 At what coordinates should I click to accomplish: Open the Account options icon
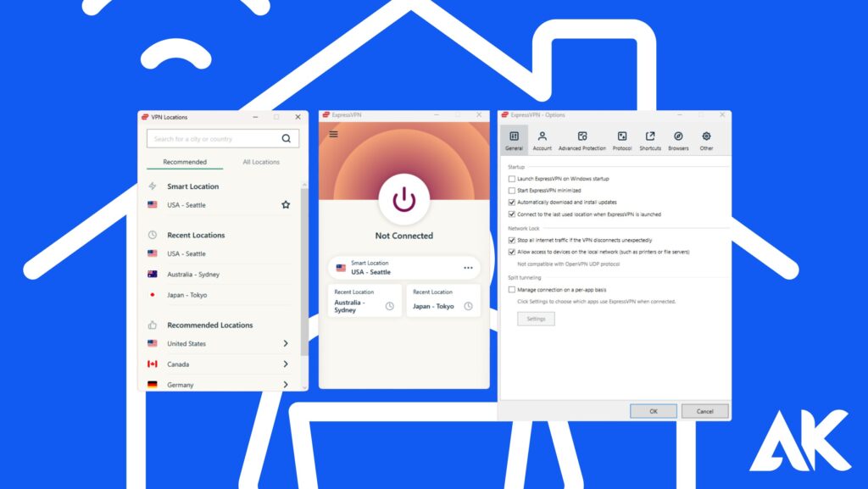coord(542,136)
